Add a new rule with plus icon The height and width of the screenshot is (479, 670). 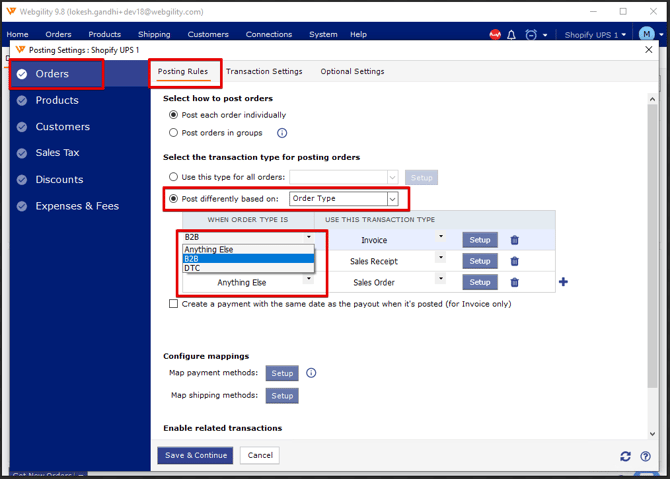(563, 283)
